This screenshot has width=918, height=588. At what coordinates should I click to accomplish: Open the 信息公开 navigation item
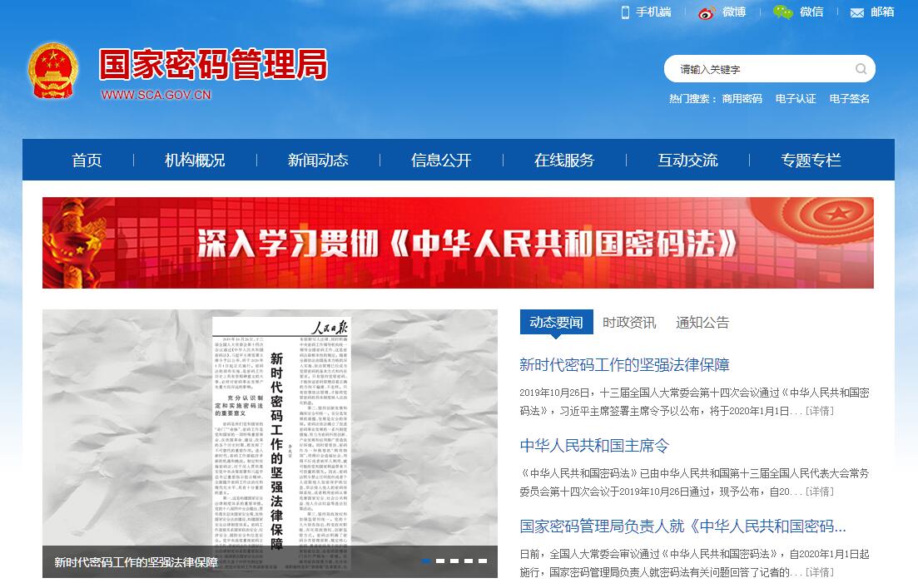click(x=441, y=161)
